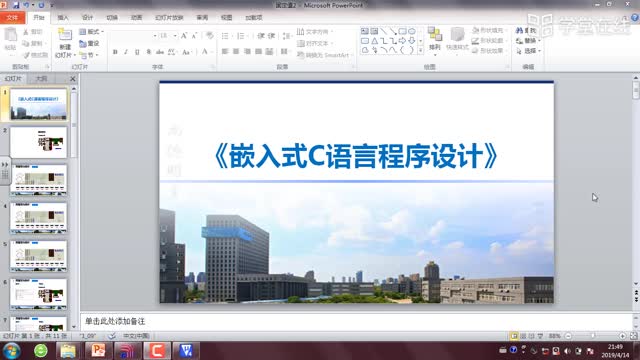Select the straight Line shape in gallery
Viewport: 640px width, 360px height.
[384, 31]
